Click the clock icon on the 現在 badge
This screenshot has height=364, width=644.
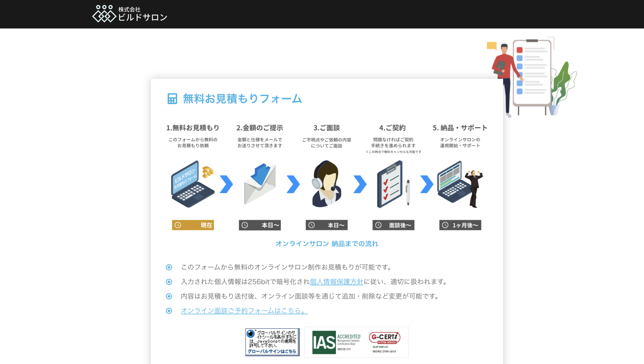[178, 225]
